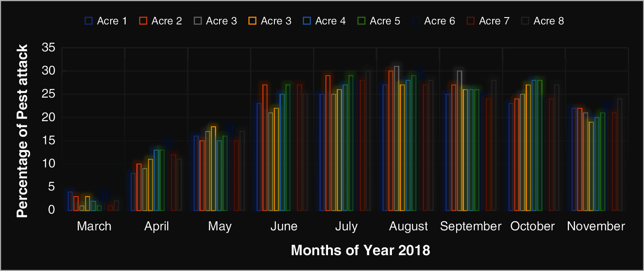This screenshot has height=271, width=644.
Task: Click the 'Months of Year 2018' axis title
Action: 360,250
